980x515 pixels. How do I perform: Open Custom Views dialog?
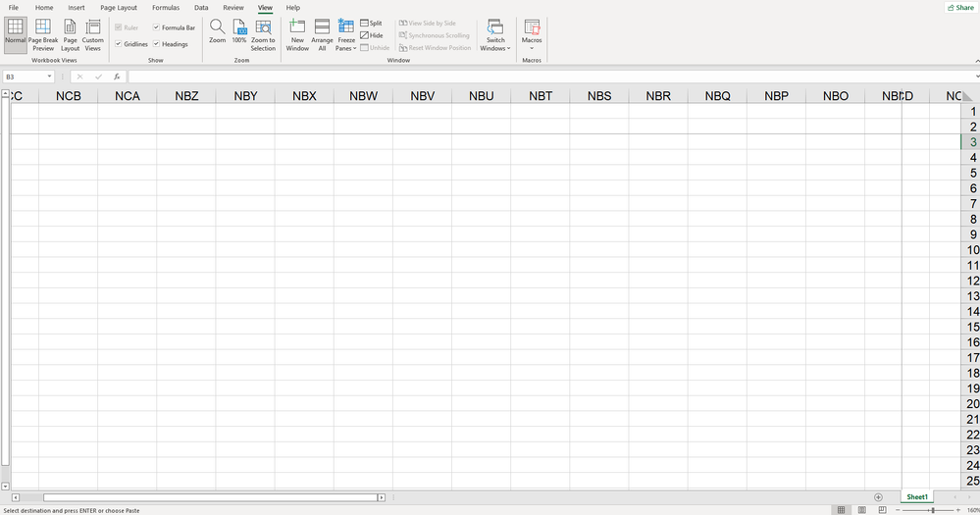click(93, 35)
